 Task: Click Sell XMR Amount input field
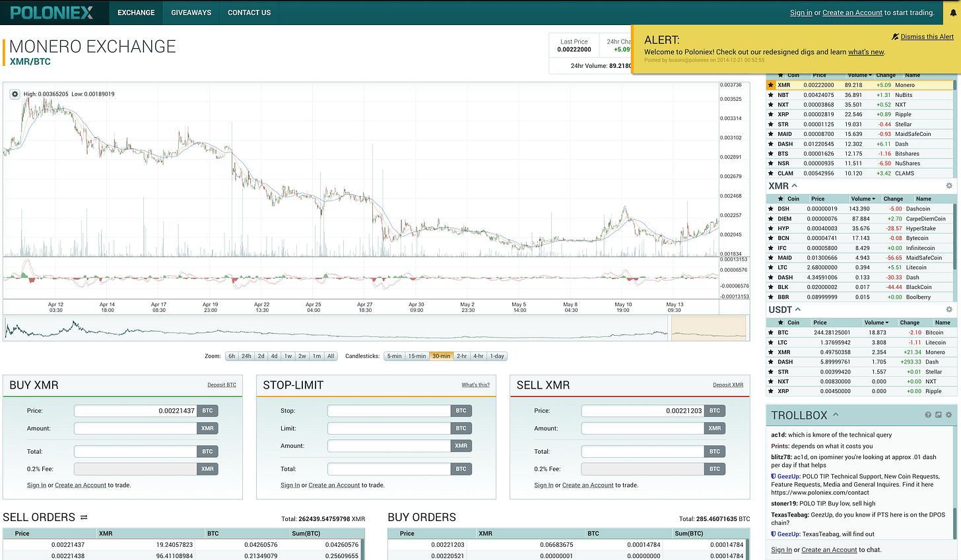pos(642,428)
